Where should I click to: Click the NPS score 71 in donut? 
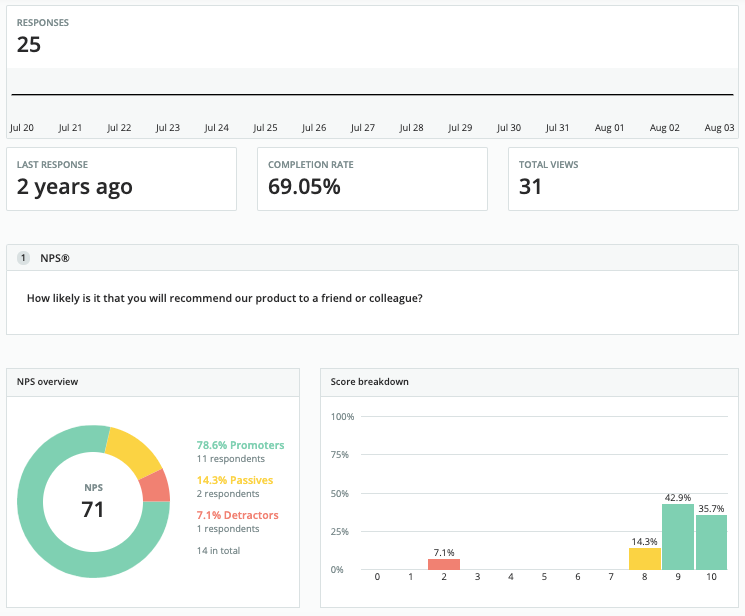tap(93, 510)
